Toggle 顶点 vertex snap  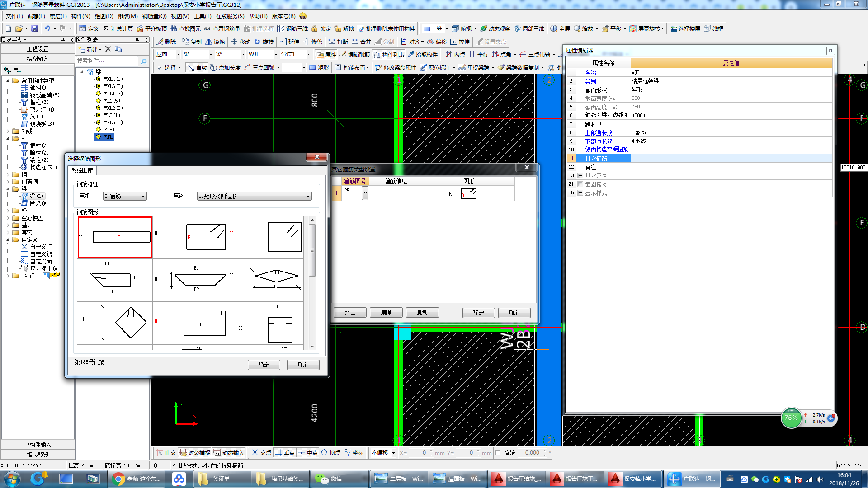330,453
